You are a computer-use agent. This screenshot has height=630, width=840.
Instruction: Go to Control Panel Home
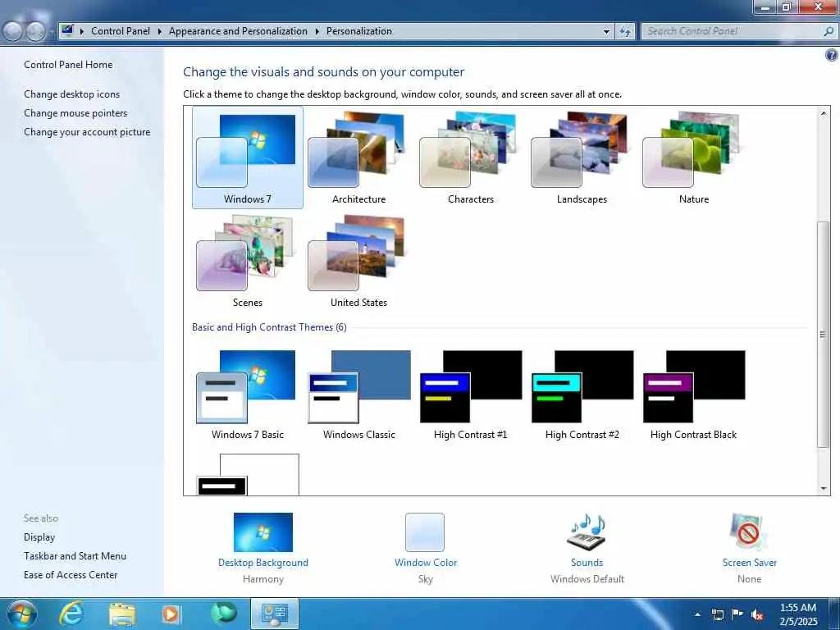[68, 65]
